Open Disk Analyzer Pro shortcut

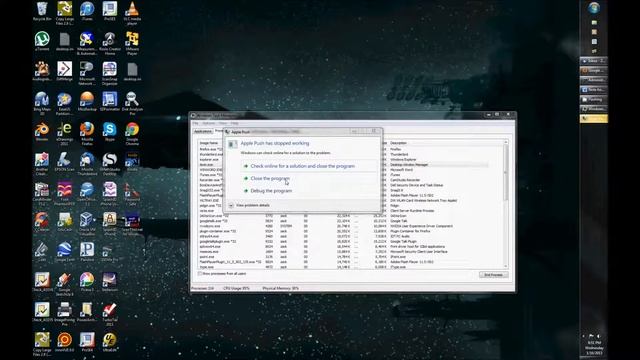pos(132,103)
